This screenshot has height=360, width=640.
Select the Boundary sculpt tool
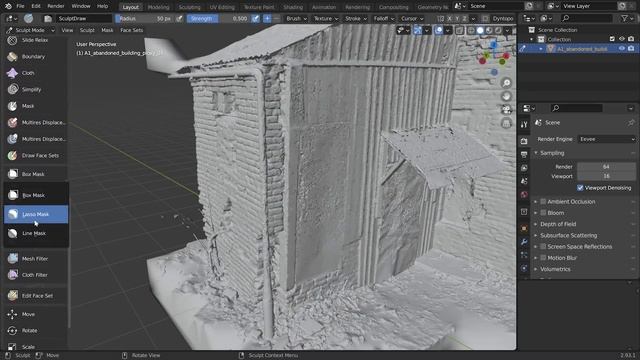[x=35, y=57]
